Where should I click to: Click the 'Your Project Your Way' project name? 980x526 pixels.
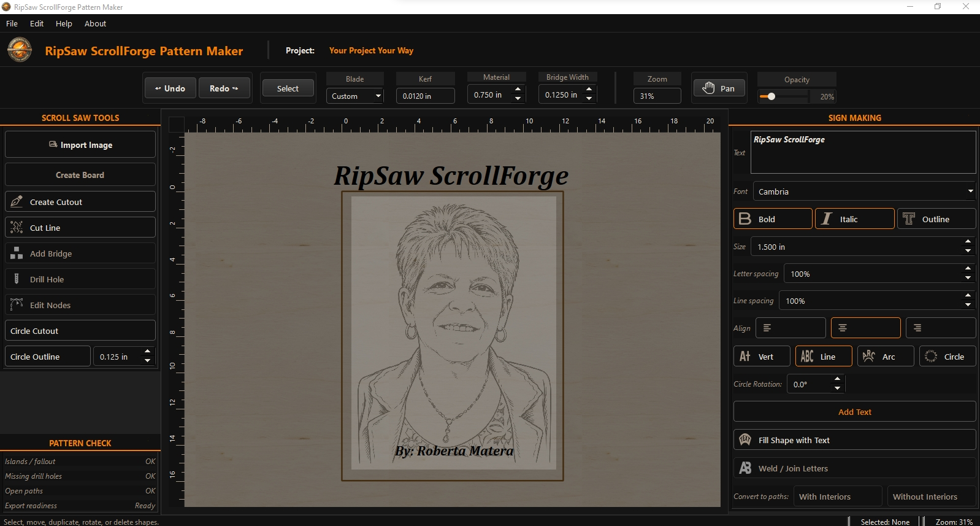(371, 50)
